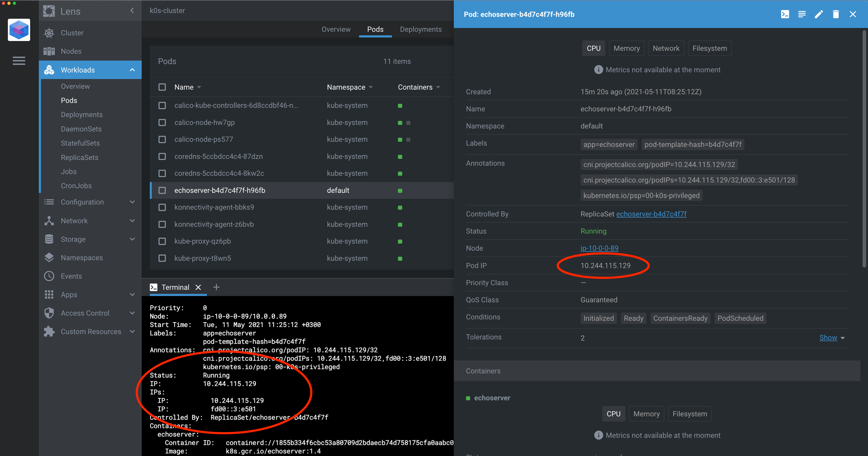This screenshot has width=868, height=456.
Task: Open Nodes from sidebar
Action: [x=71, y=51]
